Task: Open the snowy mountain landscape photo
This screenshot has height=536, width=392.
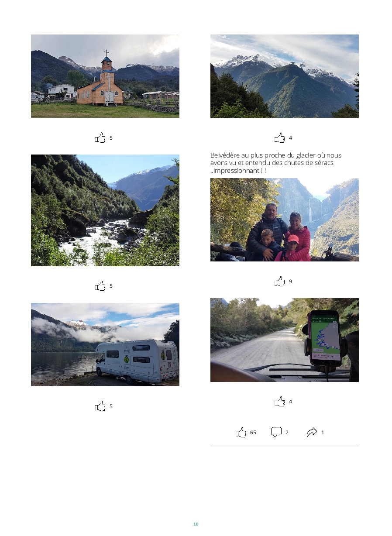Action: 285,76
